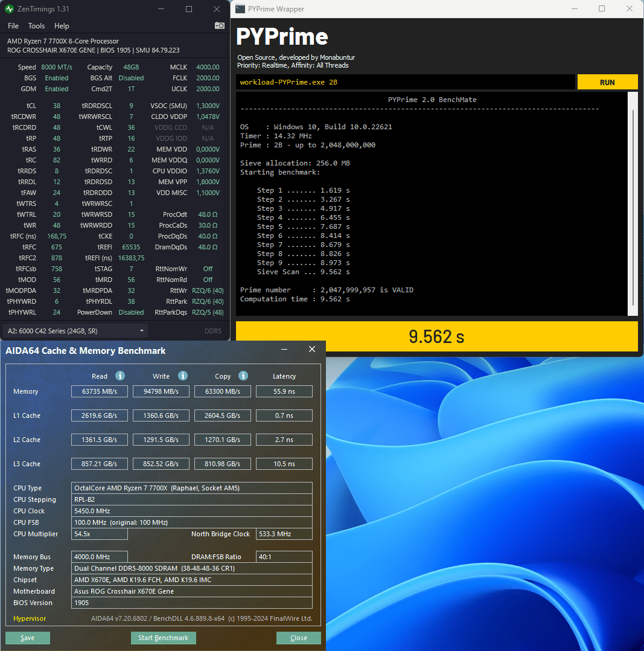The image size is (644, 651).
Task: Click the ZenTimings green heartbeat app icon
Action: (9, 8)
